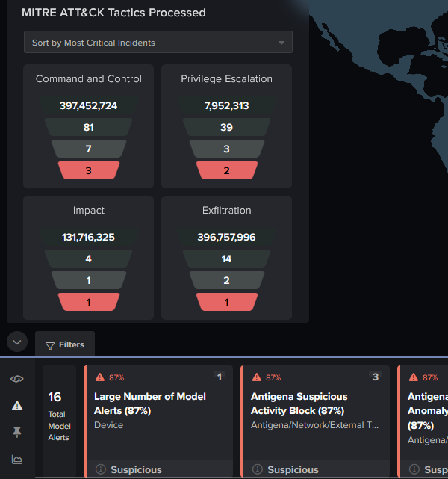Click the info icon on Large Number card
448x479 pixels.
(100, 469)
